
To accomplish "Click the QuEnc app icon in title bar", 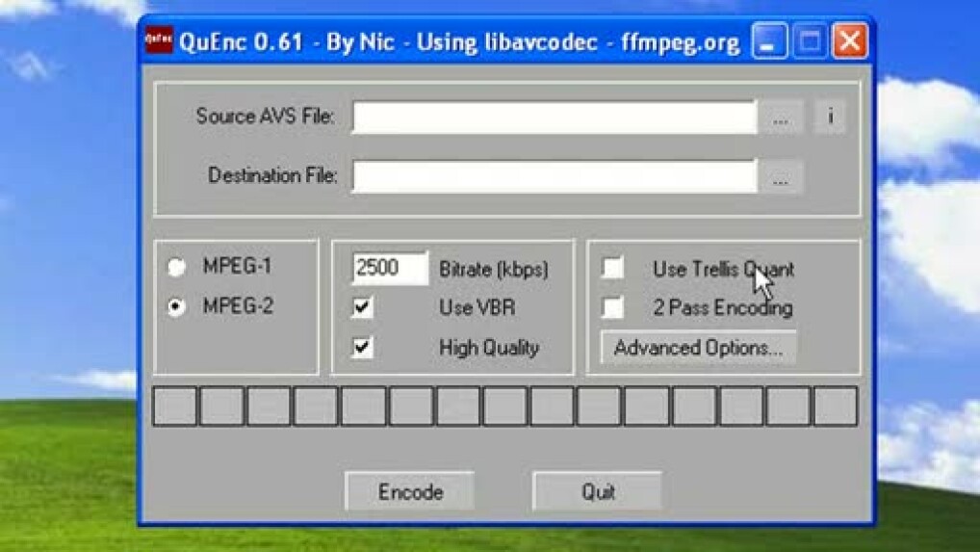I will [x=158, y=41].
